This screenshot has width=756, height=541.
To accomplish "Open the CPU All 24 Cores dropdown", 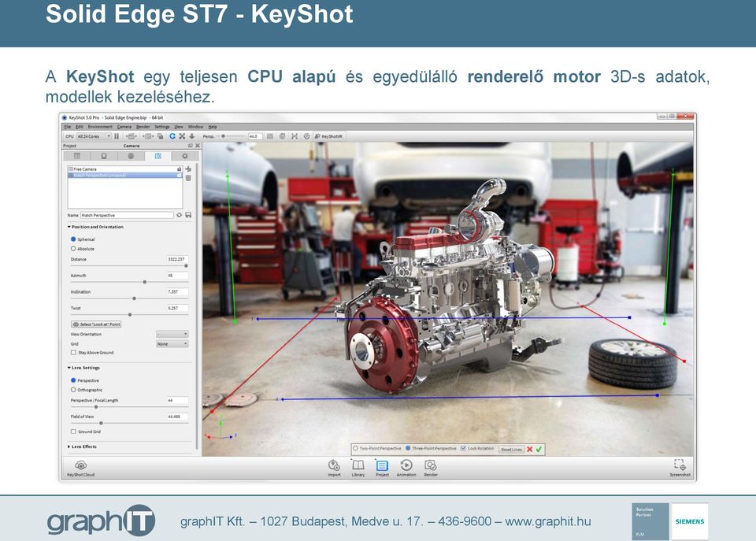I will pos(94,136).
